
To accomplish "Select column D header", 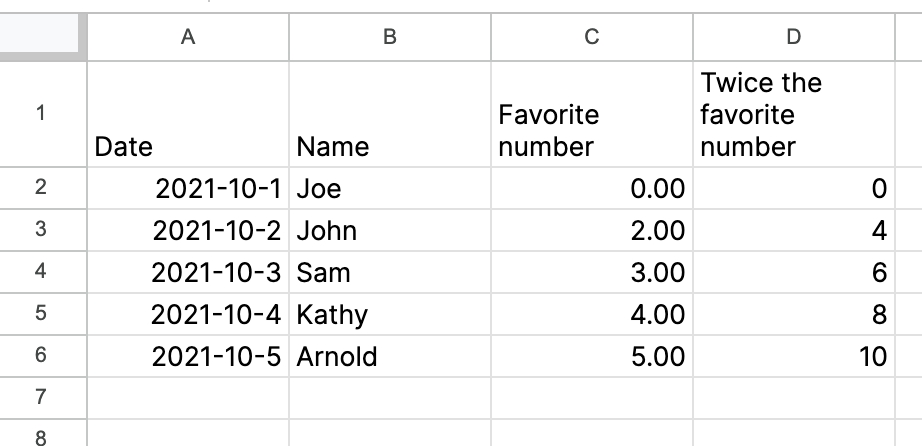I will (793, 37).
